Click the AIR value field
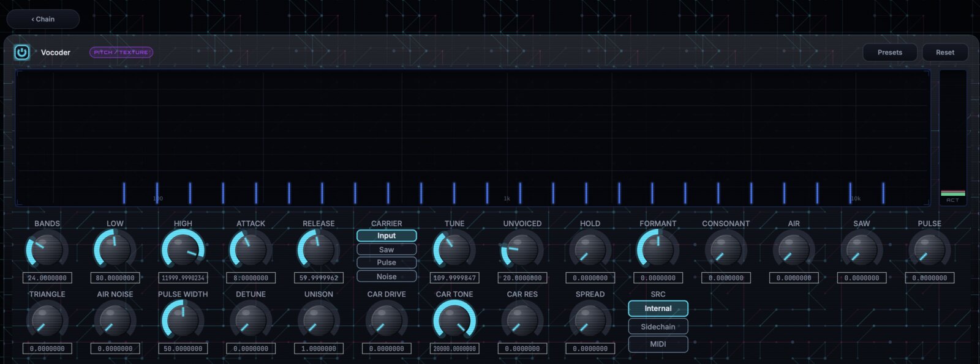Viewport: 980px width, 364px height. 794,278
